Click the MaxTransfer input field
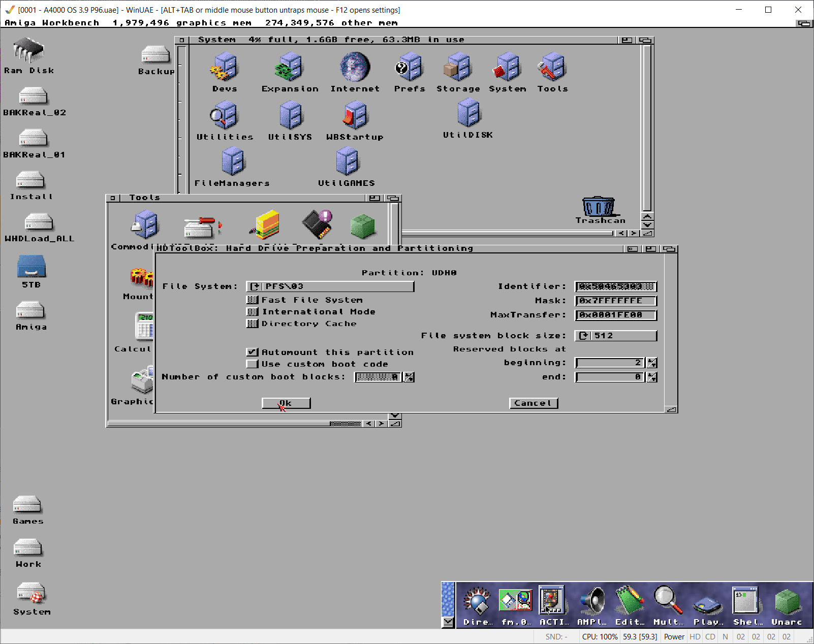Screen dimensions: 814x644 pos(615,315)
